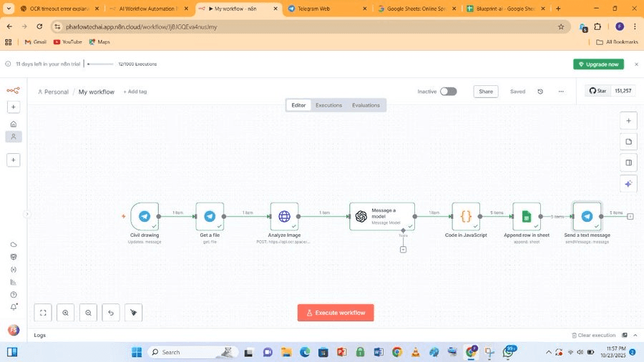Select the Get a file Telegram node
644x362 pixels.
click(x=210, y=216)
